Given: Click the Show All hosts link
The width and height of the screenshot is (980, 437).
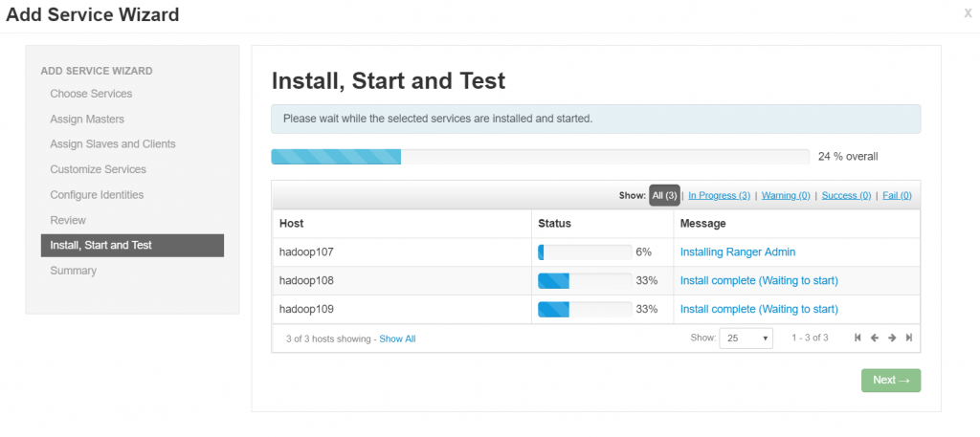Looking at the screenshot, I should pyautogui.click(x=397, y=339).
